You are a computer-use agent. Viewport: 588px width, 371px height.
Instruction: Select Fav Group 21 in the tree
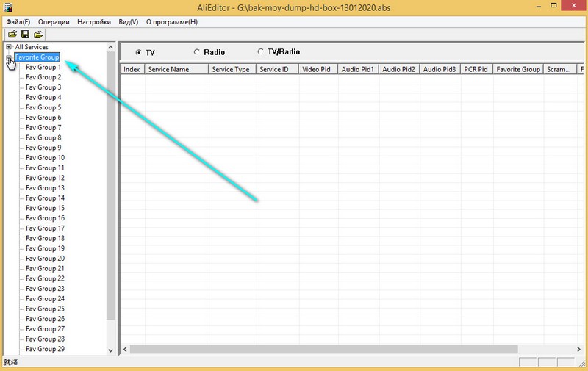[45, 269]
